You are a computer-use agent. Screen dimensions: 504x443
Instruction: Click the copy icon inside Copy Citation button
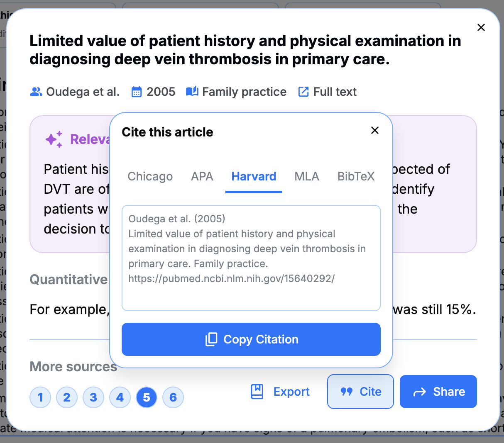coord(212,339)
